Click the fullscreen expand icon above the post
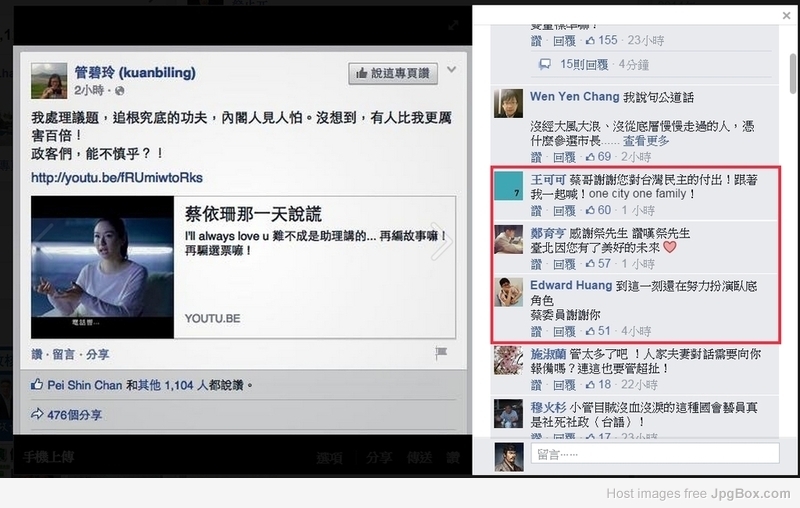Viewport: 800px width, 508px height. point(453,25)
